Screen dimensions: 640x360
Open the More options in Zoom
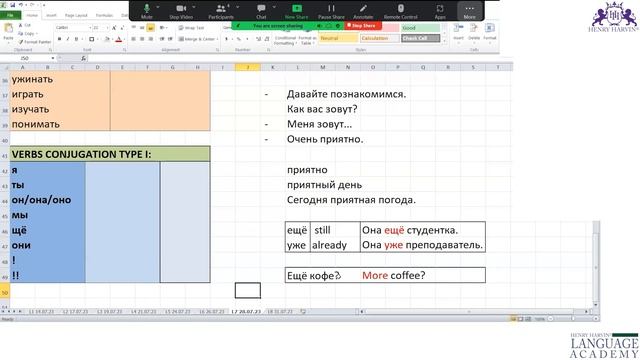[469, 11]
